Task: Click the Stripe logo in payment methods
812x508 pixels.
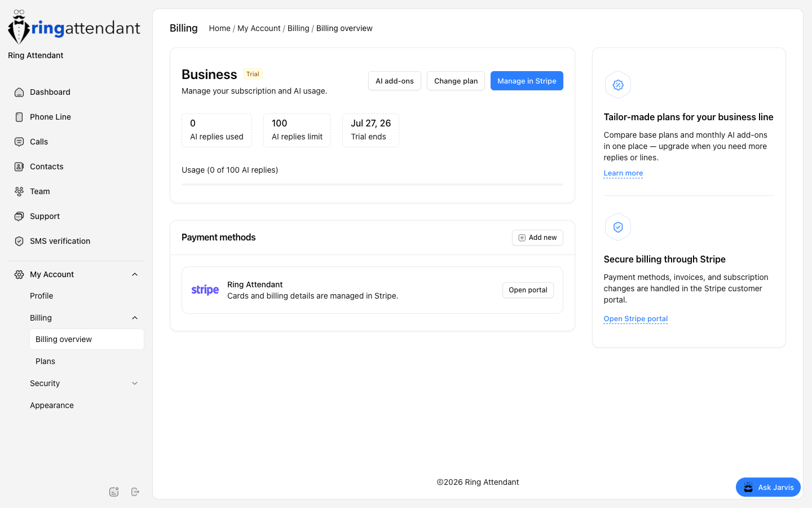Action: pos(205,290)
